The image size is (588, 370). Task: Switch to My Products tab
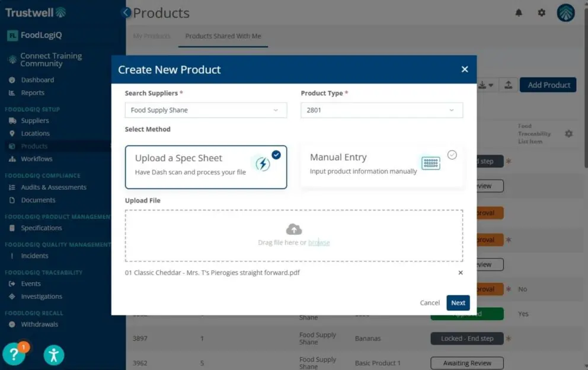pos(152,36)
